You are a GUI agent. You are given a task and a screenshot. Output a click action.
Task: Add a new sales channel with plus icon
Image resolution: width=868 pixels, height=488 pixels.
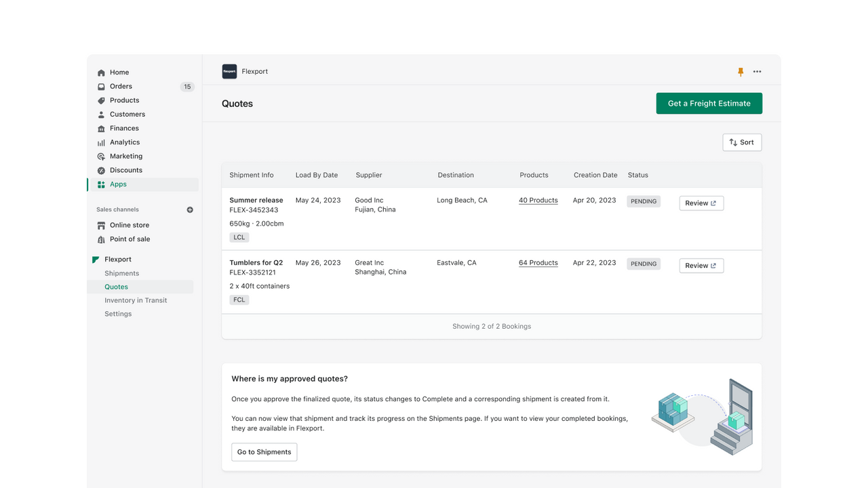tap(190, 209)
